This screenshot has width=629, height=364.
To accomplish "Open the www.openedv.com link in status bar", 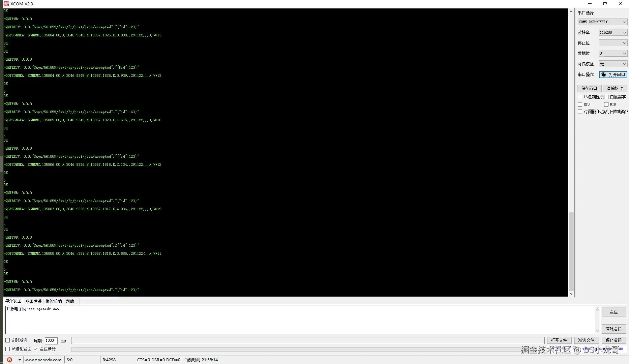I will pyautogui.click(x=43, y=360).
